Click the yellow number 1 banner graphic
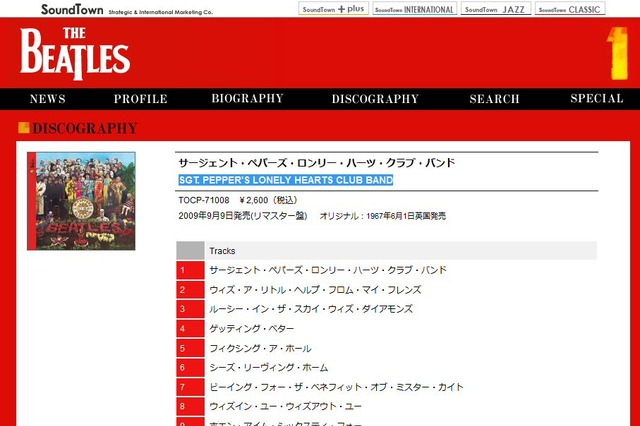 click(x=617, y=53)
